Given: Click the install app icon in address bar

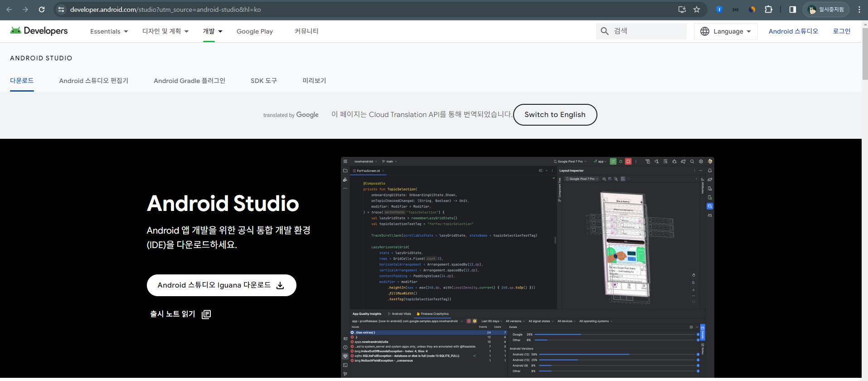Looking at the screenshot, I should pyautogui.click(x=682, y=10).
